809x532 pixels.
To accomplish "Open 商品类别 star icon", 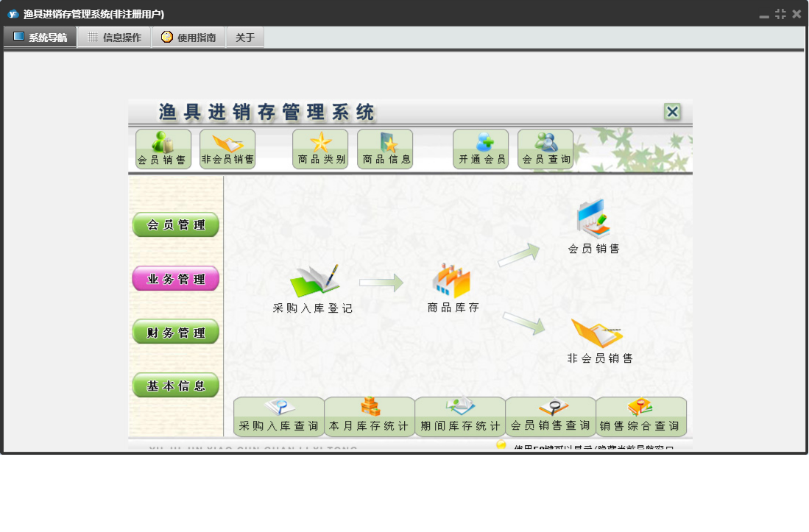I will click(x=320, y=149).
